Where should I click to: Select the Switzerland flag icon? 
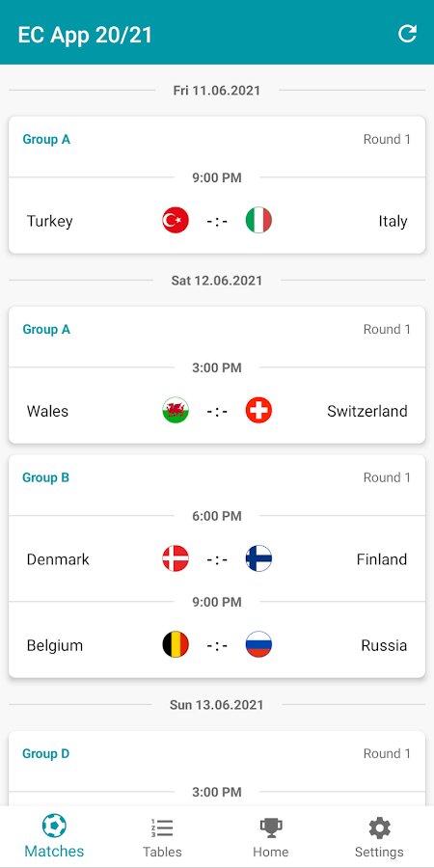click(258, 410)
